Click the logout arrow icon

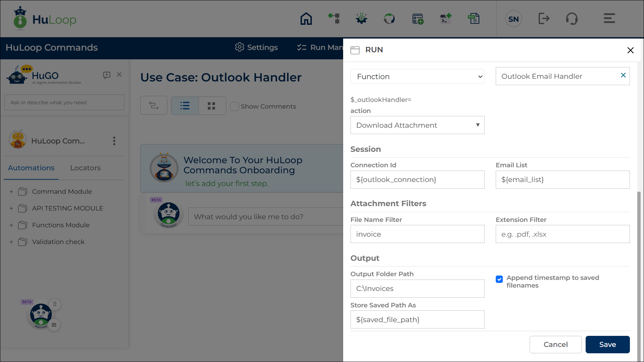pos(544,19)
